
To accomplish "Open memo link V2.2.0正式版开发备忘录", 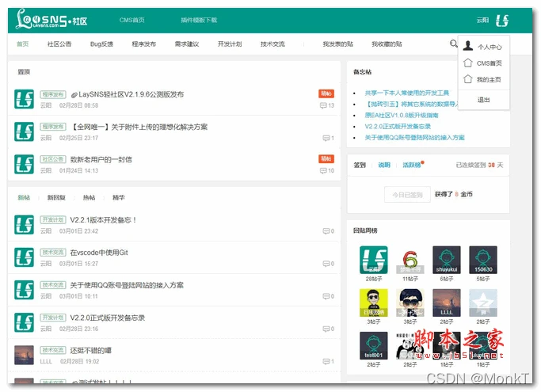I will pyautogui.click(x=398, y=126).
